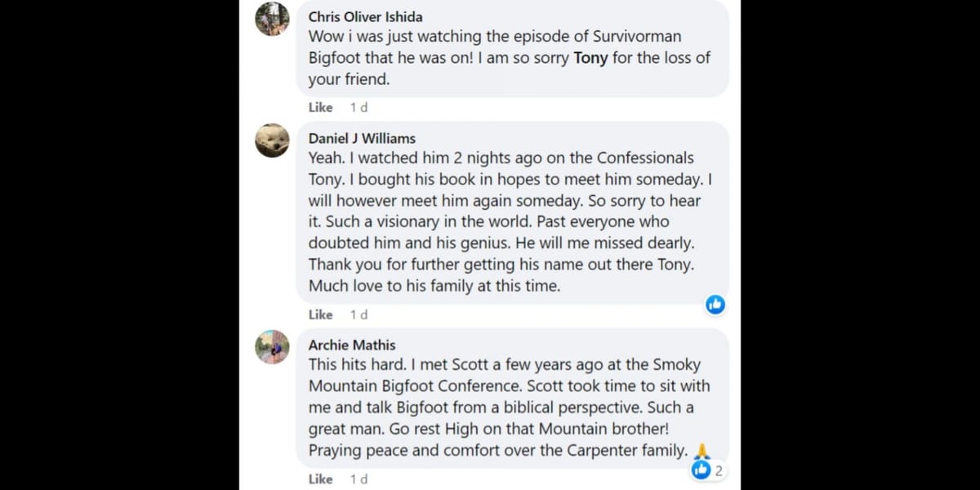Open the "1 d" timestamp under Daniel's comment
Image resolution: width=980 pixels, height=490 pixels.
(359, 314)
